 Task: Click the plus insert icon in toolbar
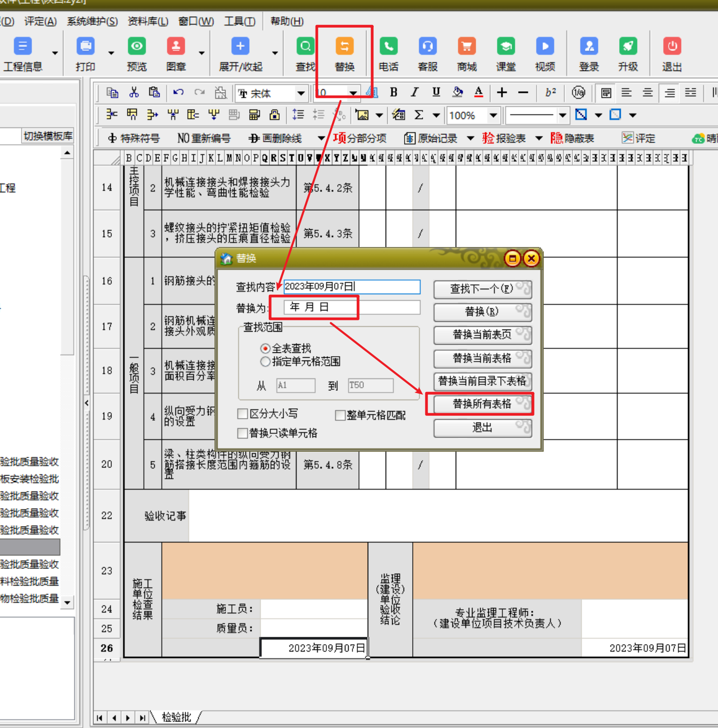(502, 93)
